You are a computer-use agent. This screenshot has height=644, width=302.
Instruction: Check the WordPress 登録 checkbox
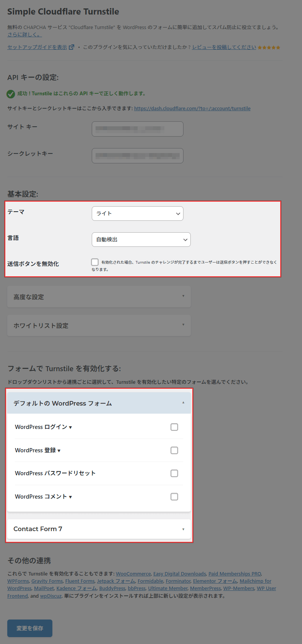[174, 450]
